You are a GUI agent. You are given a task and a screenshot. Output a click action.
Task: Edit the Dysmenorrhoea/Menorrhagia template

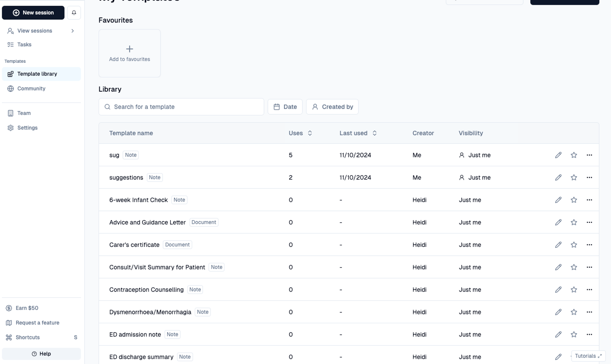558,312
